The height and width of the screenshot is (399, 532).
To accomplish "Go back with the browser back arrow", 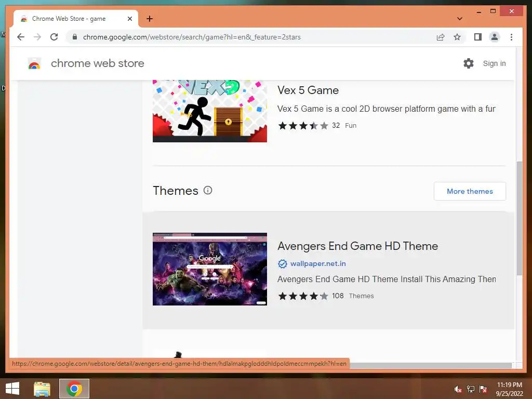I will [x=21, y=37].
